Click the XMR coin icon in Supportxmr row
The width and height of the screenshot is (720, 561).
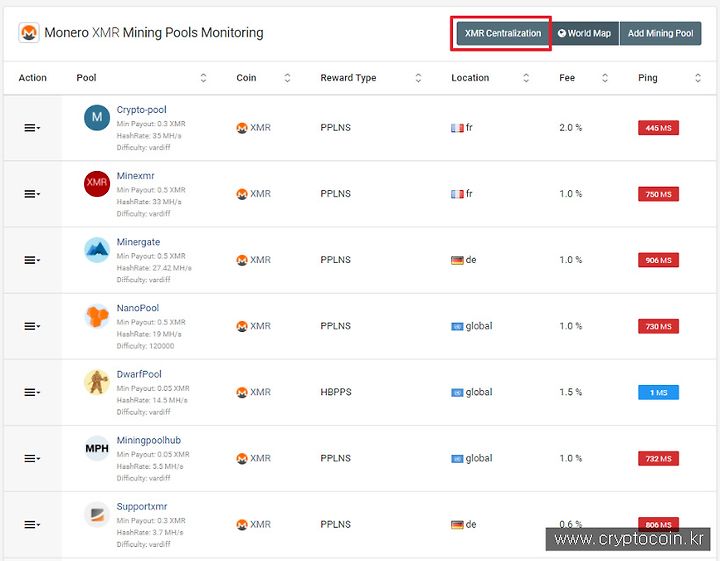pos(242,525)
